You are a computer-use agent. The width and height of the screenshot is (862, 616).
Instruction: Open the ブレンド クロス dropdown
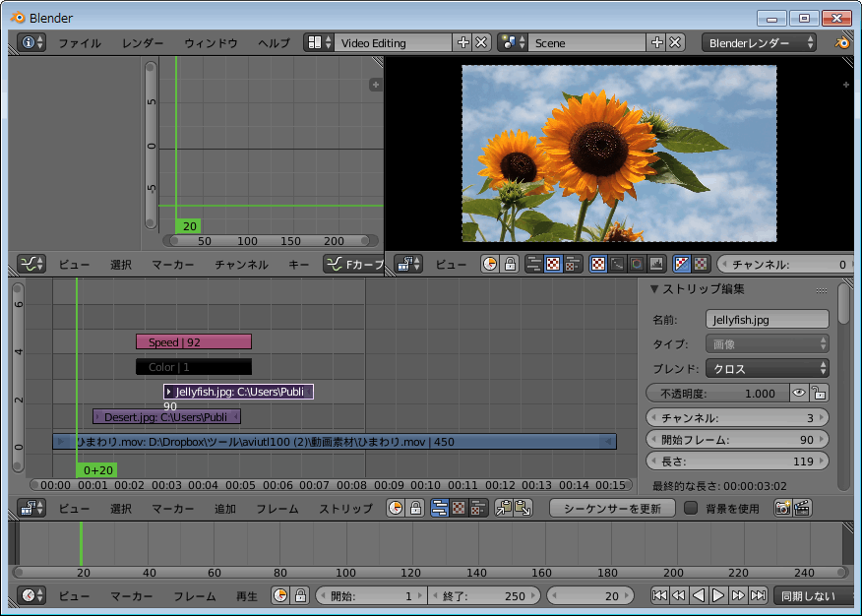[767, 368]
